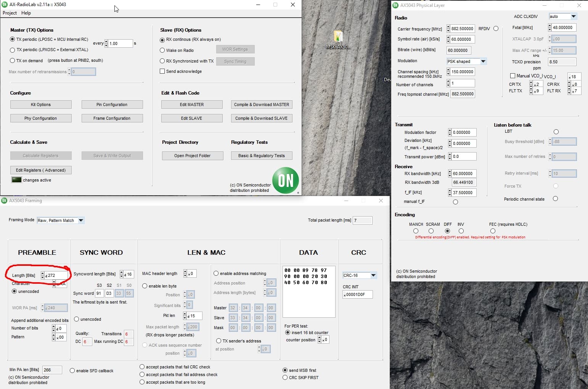
Task: Select TX on demand option
Action: coord(13,61)
